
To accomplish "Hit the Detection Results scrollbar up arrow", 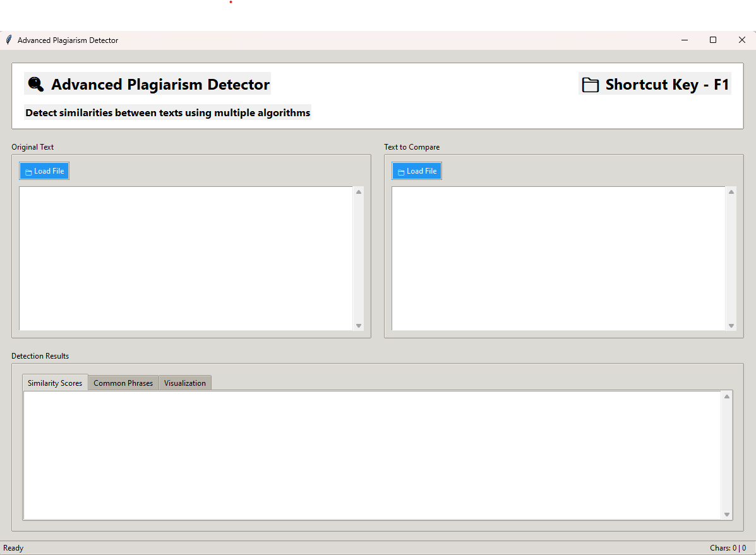I will click(x=727, y=397).
